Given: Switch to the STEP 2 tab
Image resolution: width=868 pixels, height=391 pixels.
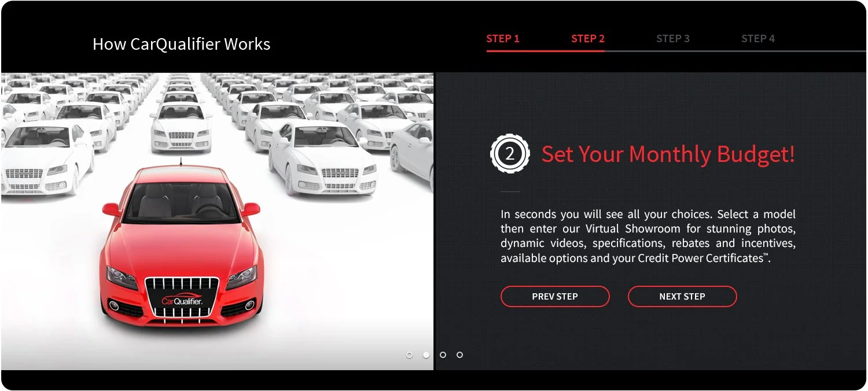Looking at the screenshot, I should [x=588, y=39].
